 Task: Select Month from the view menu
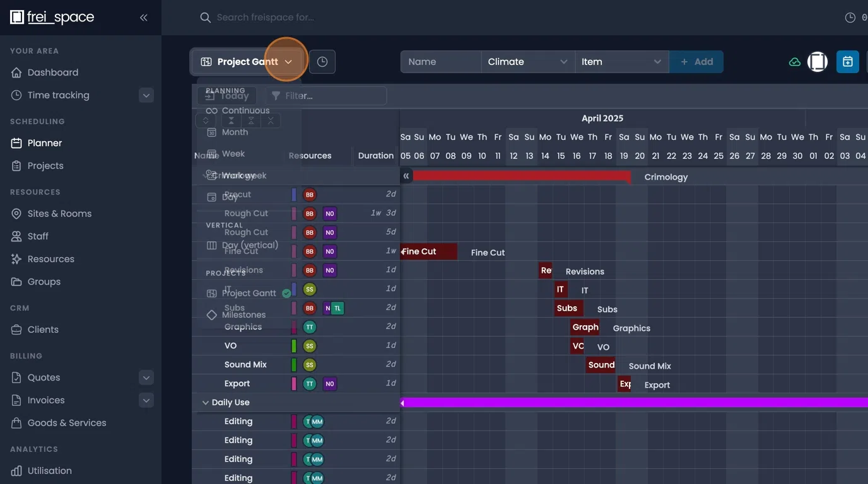[x=234, y=132]
